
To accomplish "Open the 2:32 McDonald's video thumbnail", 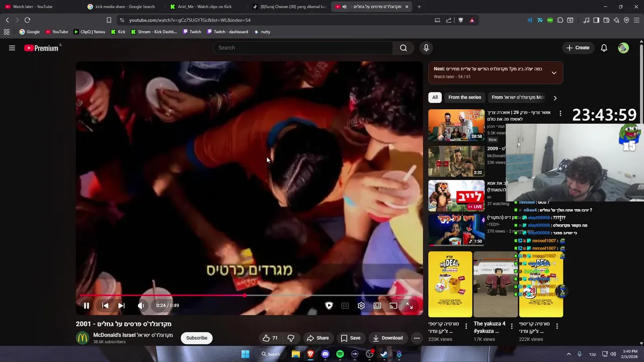I will coord(456,161).
